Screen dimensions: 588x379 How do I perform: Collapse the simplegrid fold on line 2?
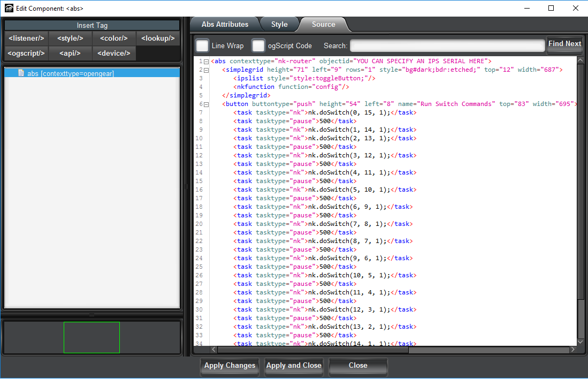(x=206, y=70)
